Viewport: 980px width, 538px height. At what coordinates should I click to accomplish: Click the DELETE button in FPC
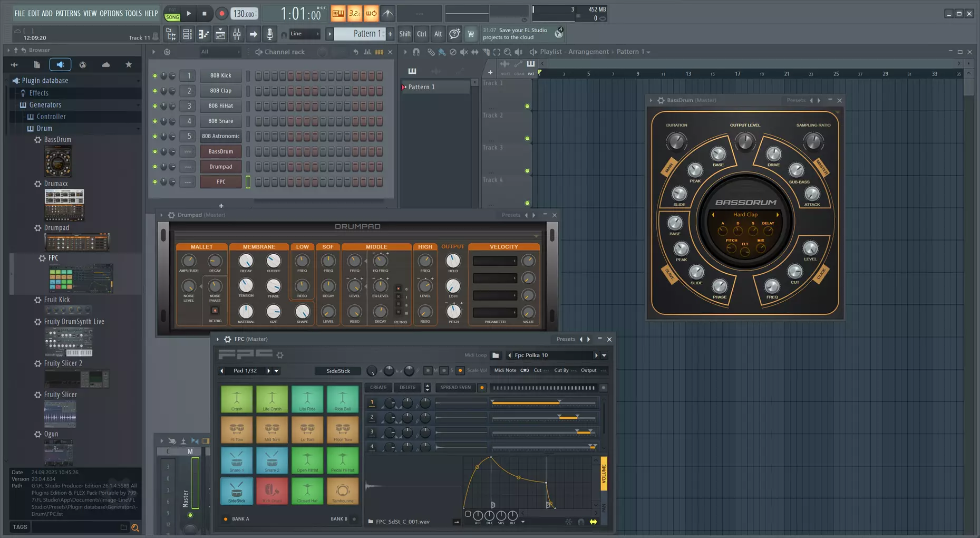click(x=407, y=388)
